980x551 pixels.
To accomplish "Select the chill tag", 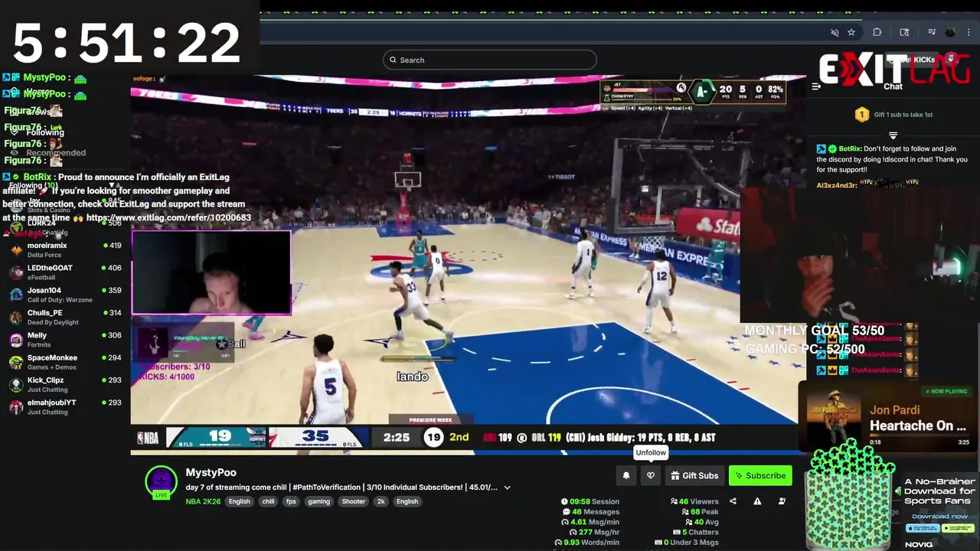I will (268, 501).
